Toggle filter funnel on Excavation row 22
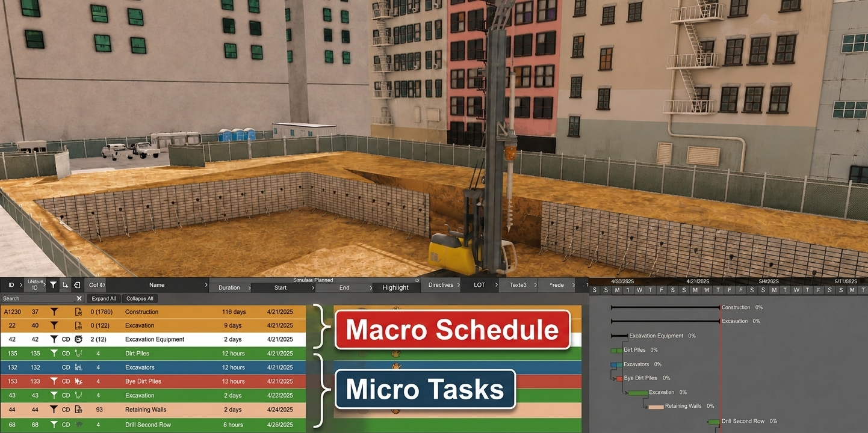The width and height of the screenshot is (868, 433). tap(54, 325)
